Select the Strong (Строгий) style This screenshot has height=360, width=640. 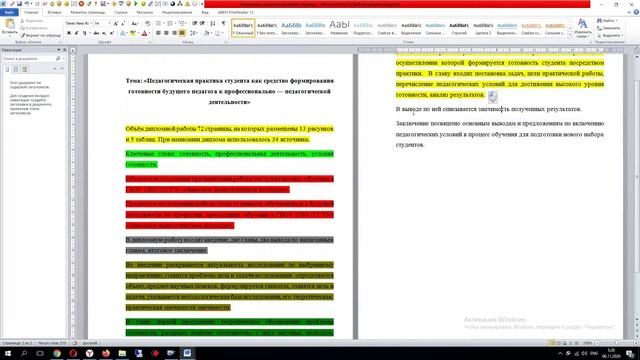(x=459, y=28)
